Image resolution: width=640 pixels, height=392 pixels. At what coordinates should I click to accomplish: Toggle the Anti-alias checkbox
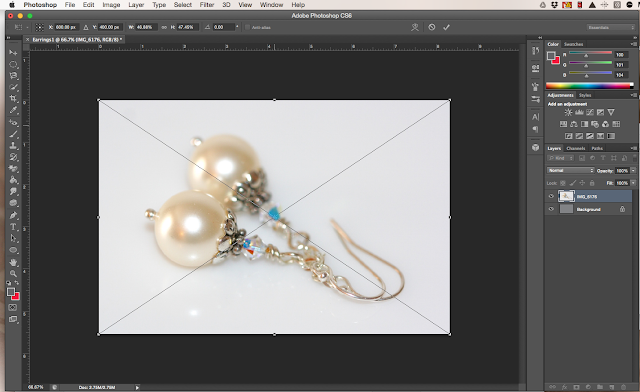coord(247,27)
